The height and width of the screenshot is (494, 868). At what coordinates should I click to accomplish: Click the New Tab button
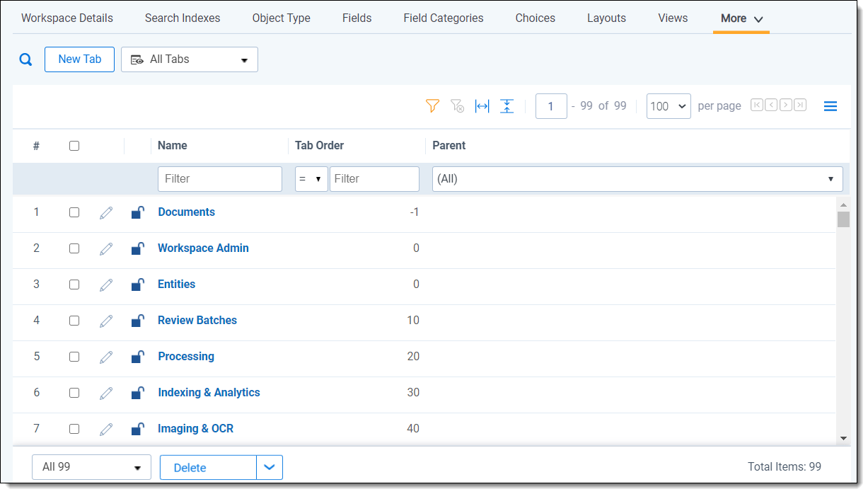(79, 59)
